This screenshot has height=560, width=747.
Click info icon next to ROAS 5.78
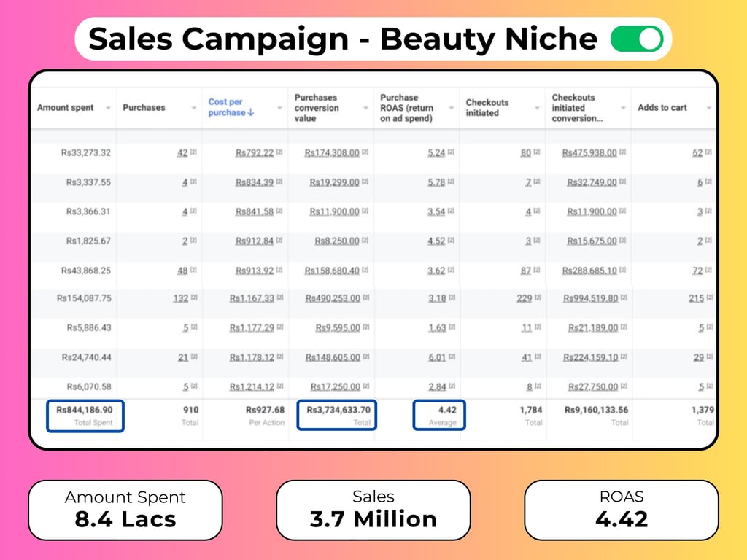451,182
